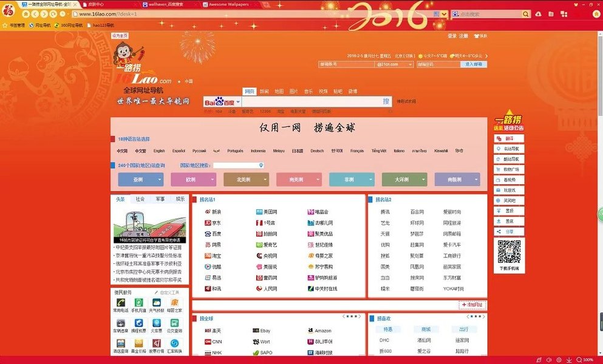
Task: Open the hao123导航 bookmark
Action: [x=101, y=25]
